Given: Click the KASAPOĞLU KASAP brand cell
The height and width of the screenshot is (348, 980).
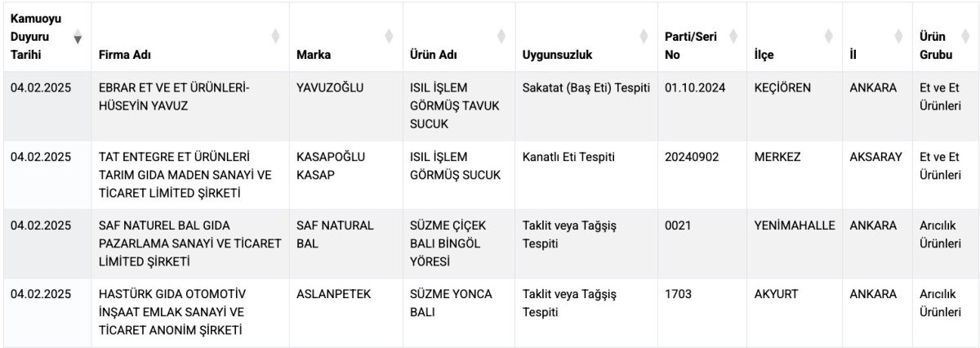Looking at the screenshot, I should tap(331, 165).
